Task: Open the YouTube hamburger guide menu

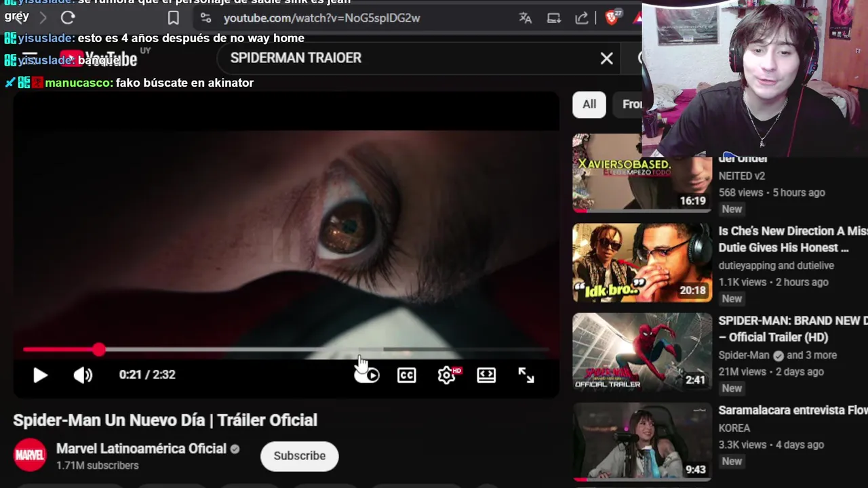Action: 29,58
